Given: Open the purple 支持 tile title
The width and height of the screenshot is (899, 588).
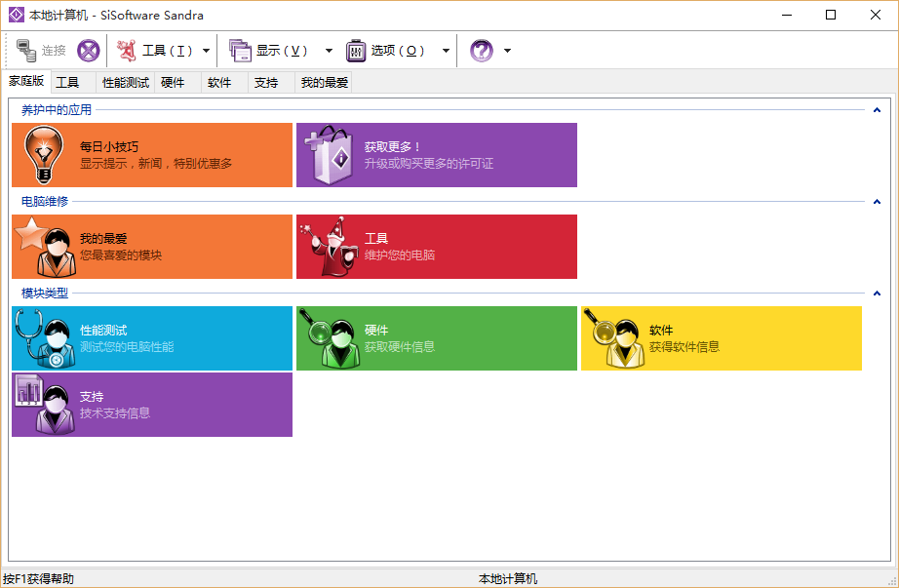Looking at the screenshot, I should point(92,397).
